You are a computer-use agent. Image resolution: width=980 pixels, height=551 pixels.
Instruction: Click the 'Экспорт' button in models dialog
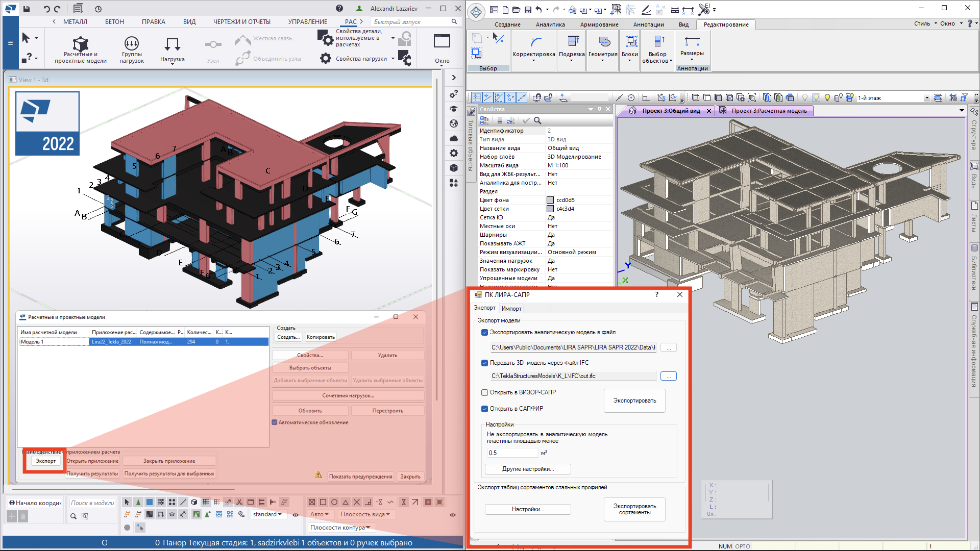click(x=46, y=461)
